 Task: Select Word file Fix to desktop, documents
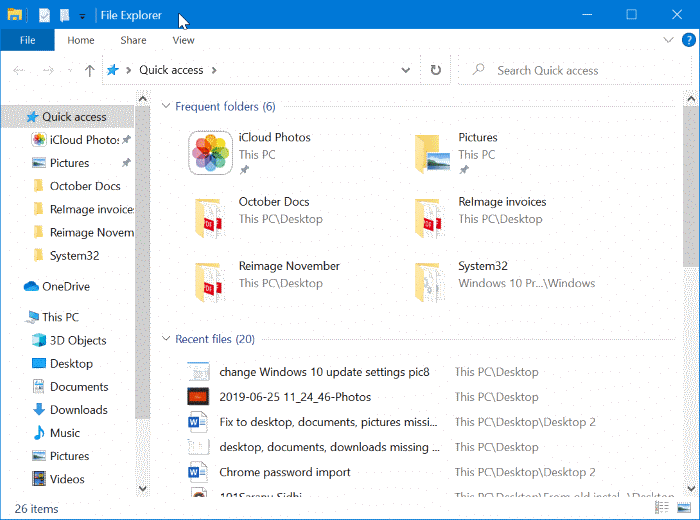pyautogui.click(x=328, y=422)
